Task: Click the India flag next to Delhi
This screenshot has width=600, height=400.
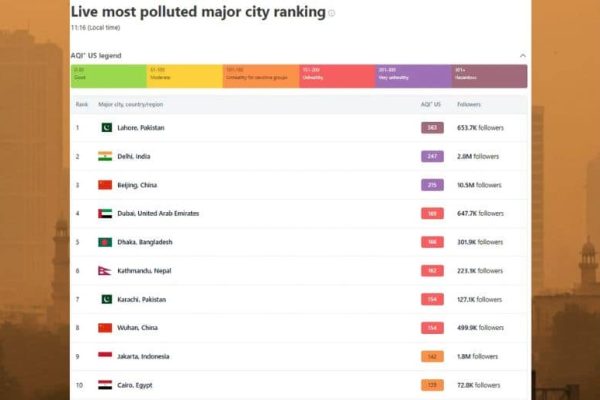Action: 105,156
